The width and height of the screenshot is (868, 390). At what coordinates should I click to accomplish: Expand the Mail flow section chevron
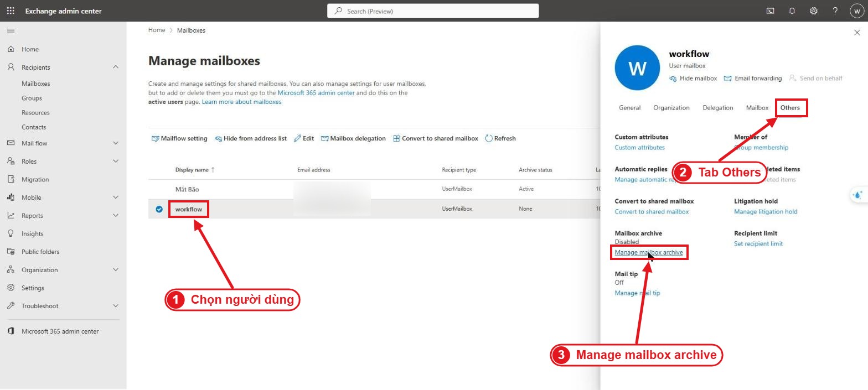pos(116,143)
